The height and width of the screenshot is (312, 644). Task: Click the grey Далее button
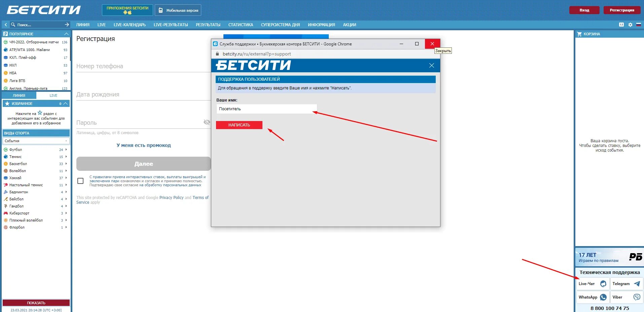[x=144, y=164]
